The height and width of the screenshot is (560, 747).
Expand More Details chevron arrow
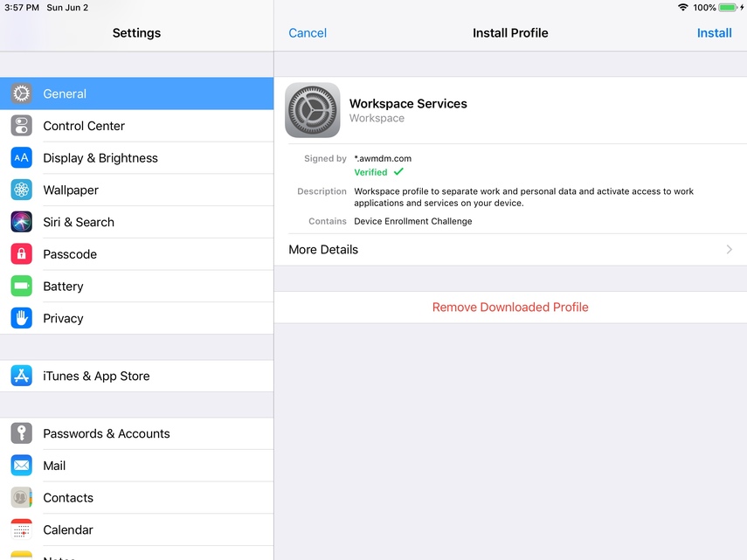coord(730,250)
